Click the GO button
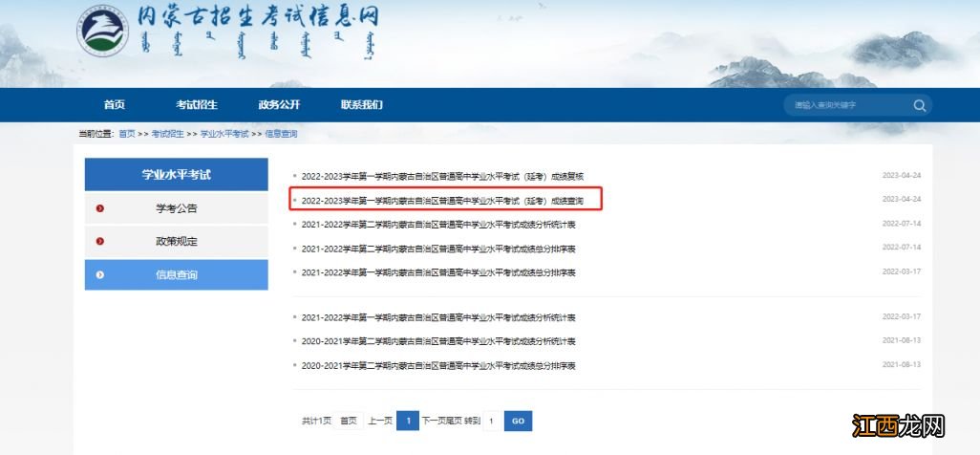Screen dimensions: 980x455 pos(518,422)
